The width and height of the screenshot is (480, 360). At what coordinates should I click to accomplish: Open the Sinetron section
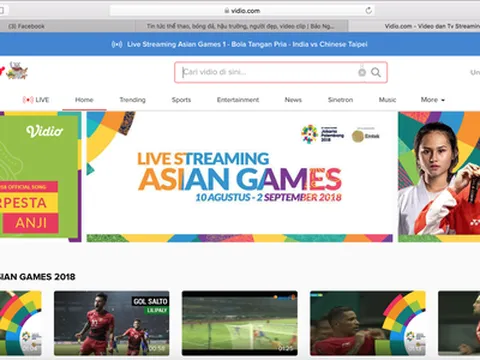(x=340, y=100)
